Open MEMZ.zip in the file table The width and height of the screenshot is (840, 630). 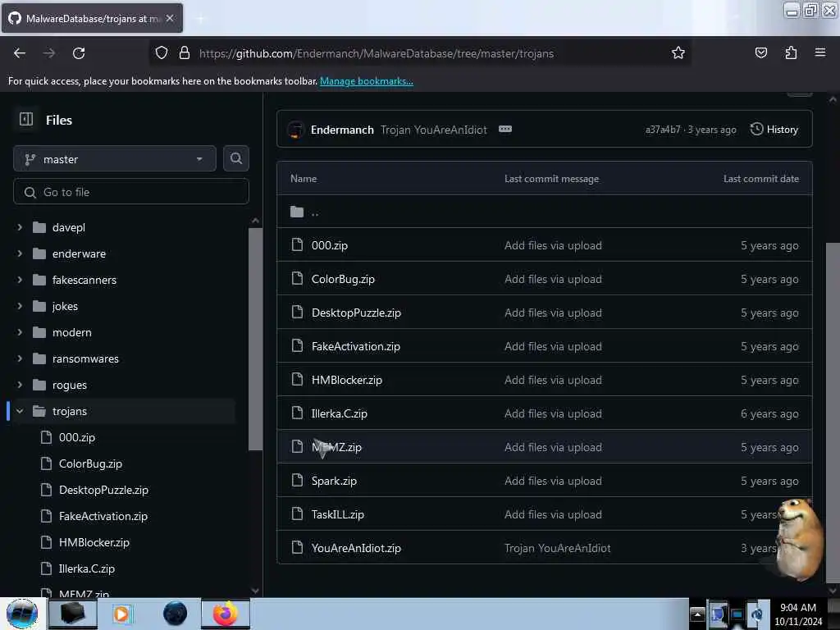(336, 447)
